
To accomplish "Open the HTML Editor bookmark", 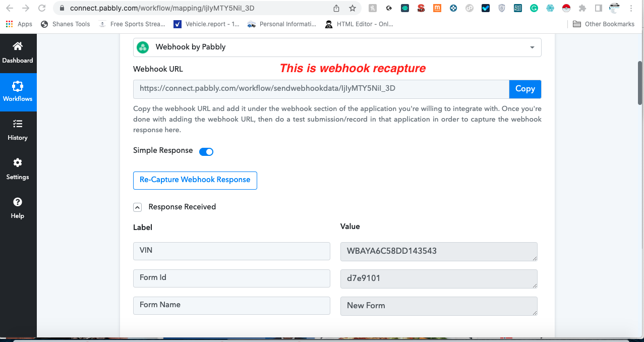I will 359,24.
